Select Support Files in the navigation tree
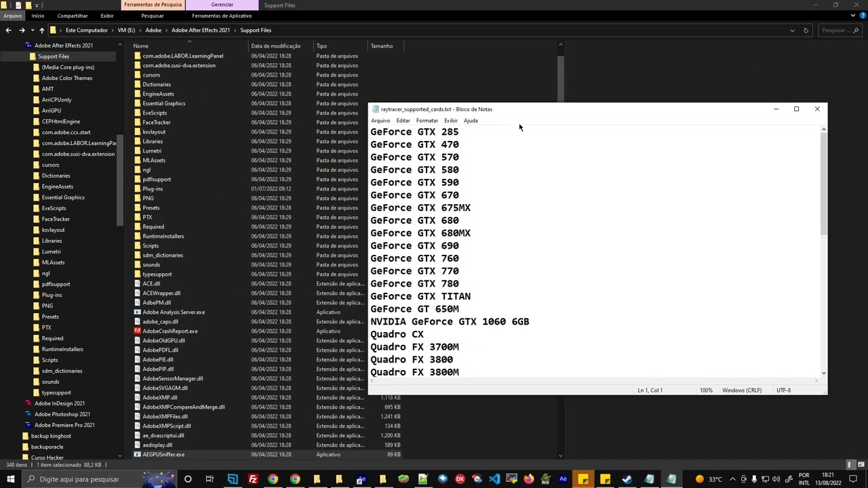This screenshot has width=868, height=488. [53, 56]
